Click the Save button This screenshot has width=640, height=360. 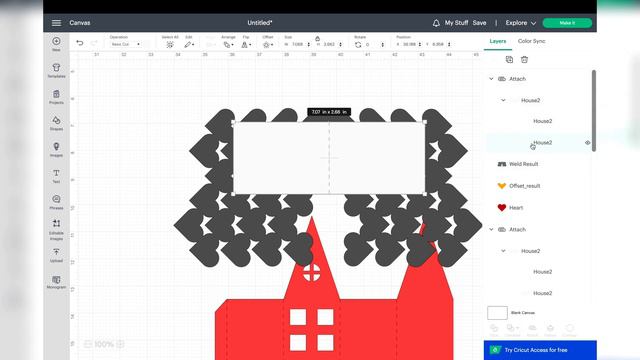[x=479, y=23]
